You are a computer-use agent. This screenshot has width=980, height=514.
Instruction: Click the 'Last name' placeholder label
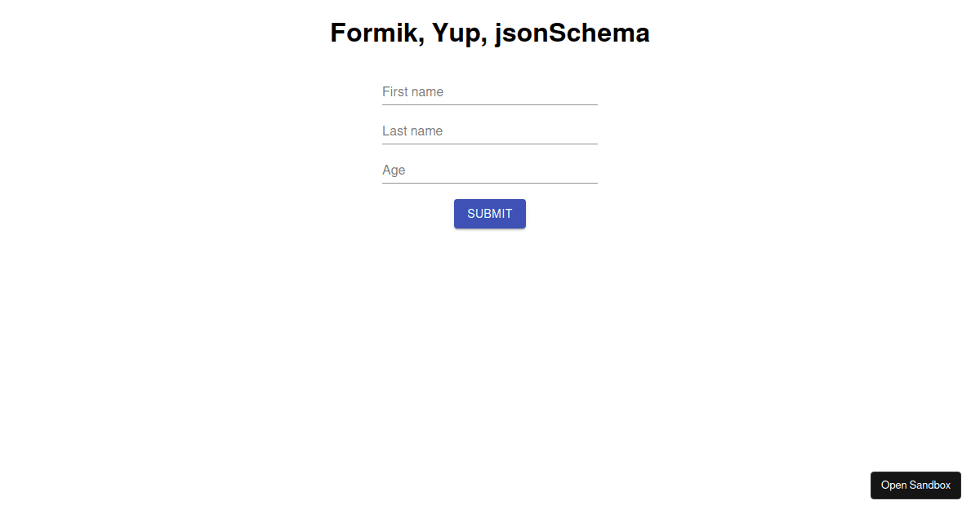(412, 131)
